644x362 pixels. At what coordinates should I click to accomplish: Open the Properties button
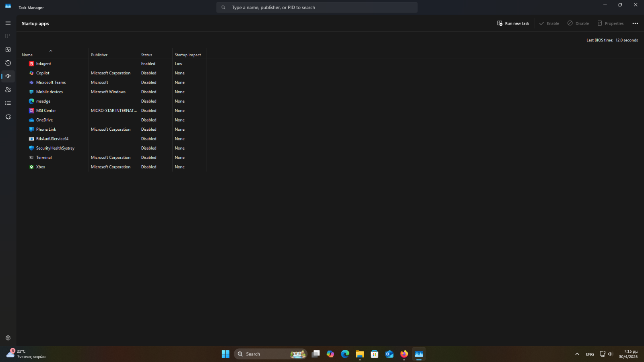click(x=610, y=23)
